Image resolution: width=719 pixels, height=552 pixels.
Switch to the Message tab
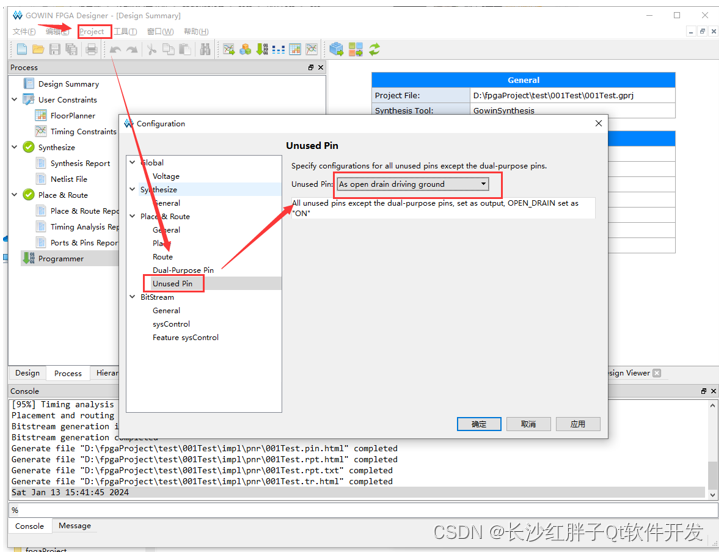tap(75, 525)
